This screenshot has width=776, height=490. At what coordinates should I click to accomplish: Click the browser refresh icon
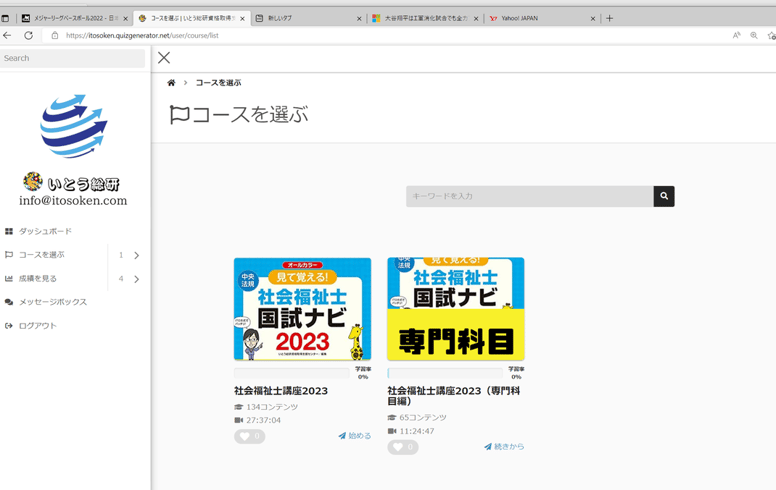[x=28, y=35]
